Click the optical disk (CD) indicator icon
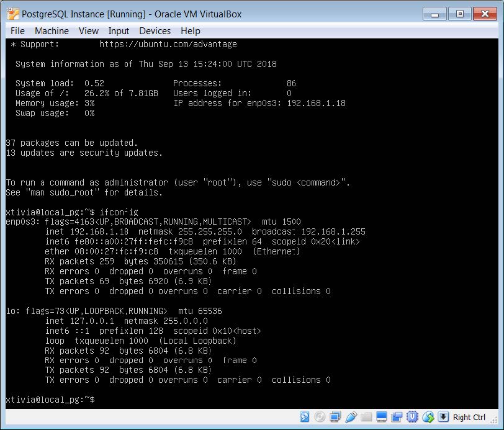This screenshot has height=430, width=504. tap(320, 417)
